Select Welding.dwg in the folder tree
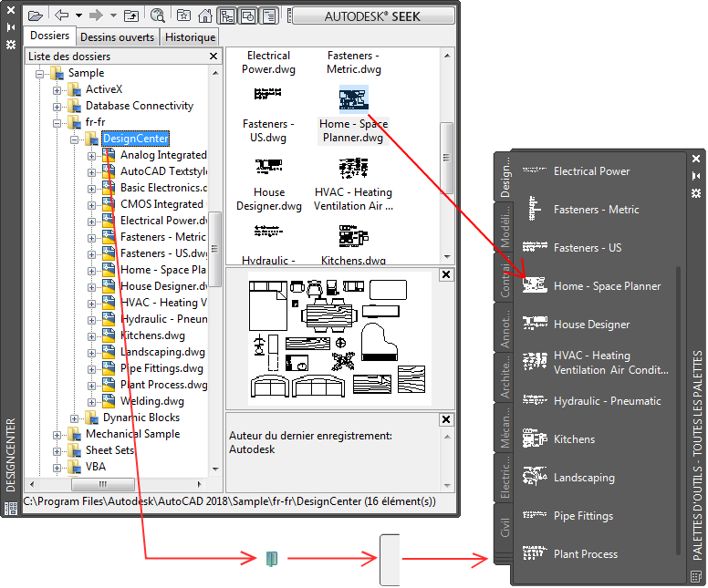 [x=152, y=401]
